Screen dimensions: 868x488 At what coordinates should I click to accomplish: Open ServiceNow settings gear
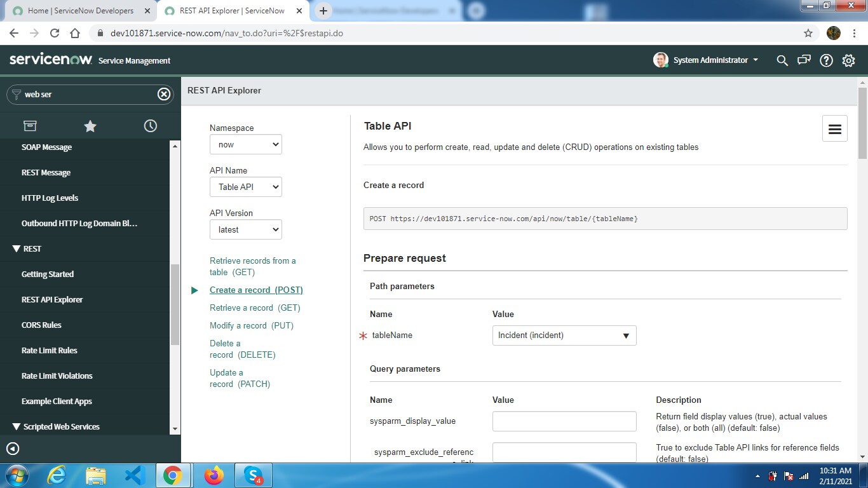(848, 60)
